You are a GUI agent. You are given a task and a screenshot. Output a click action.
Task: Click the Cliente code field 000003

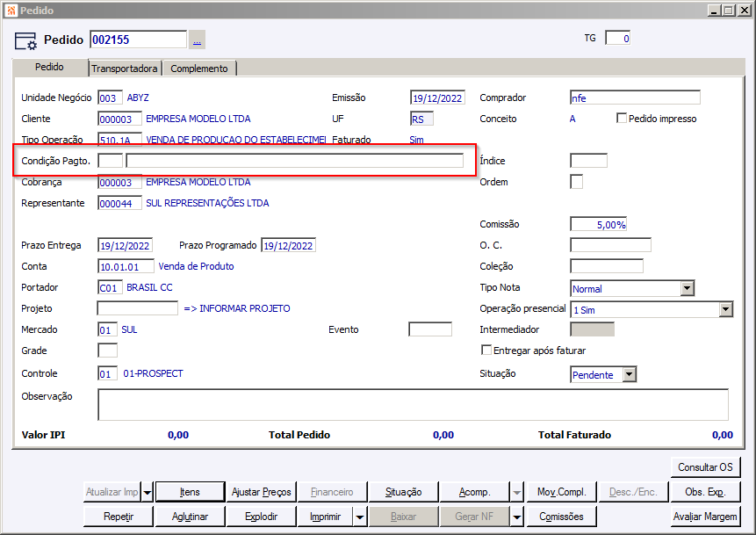119,119
